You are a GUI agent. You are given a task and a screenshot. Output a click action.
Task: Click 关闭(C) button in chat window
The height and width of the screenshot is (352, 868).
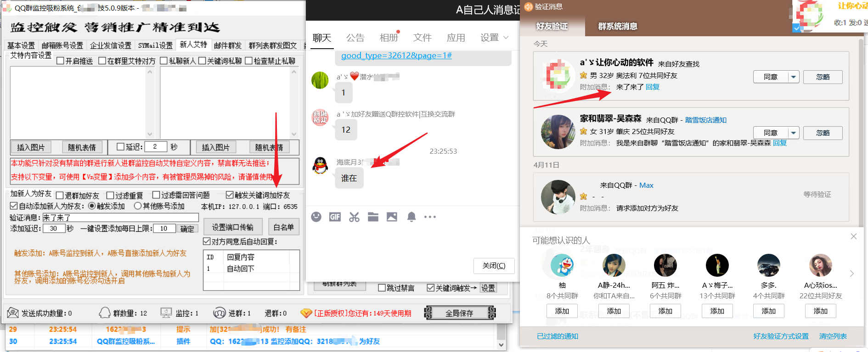tap(494, 266)
